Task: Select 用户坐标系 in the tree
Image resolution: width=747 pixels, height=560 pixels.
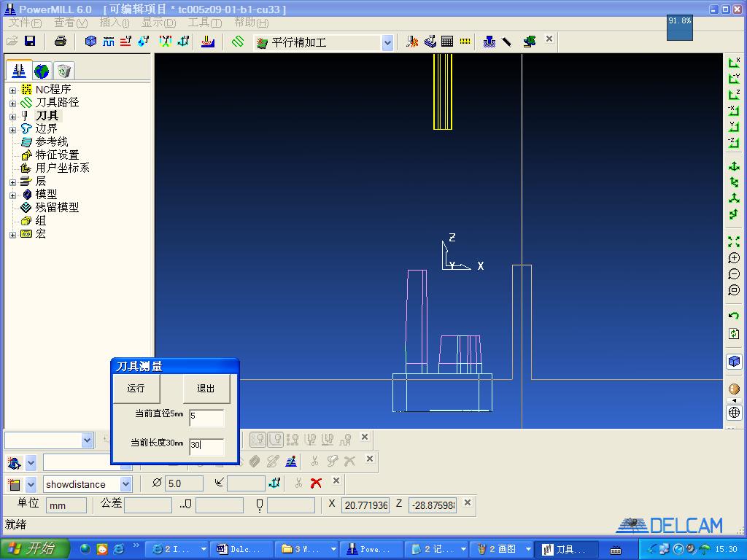Action: (x=62, y=168)
